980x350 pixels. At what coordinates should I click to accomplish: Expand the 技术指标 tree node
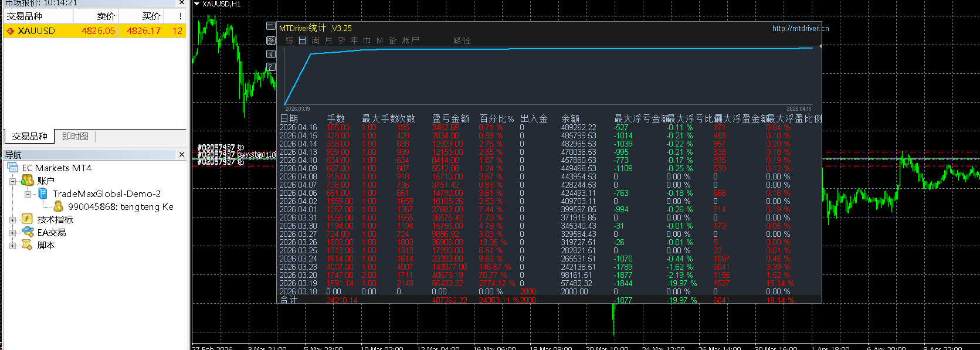(12, 220)
